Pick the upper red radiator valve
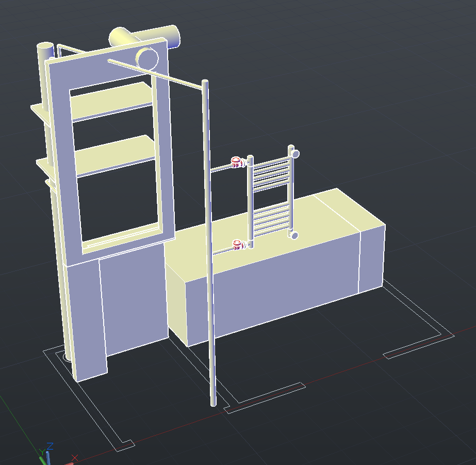The height and width of the screenshot is (465, 476). click(237, 162)
